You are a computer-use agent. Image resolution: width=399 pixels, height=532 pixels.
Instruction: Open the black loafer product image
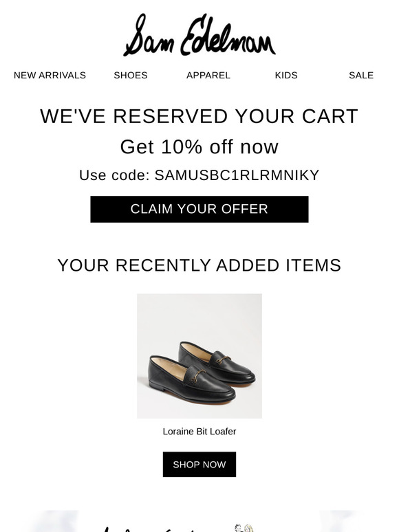(x=199, y=356)
